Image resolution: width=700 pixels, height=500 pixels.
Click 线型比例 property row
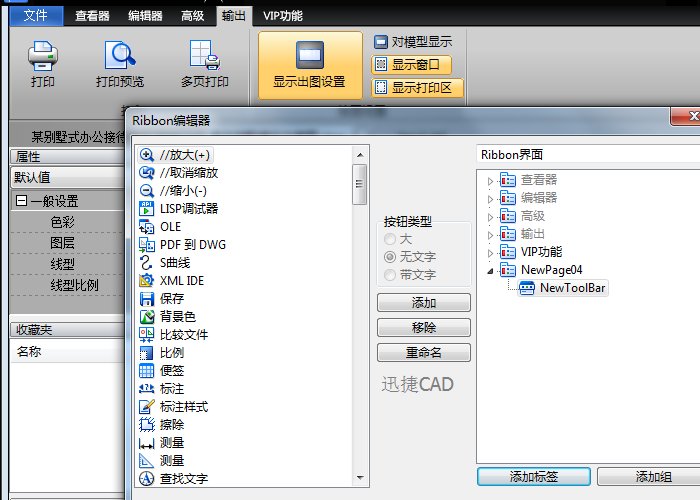(68, 285)
